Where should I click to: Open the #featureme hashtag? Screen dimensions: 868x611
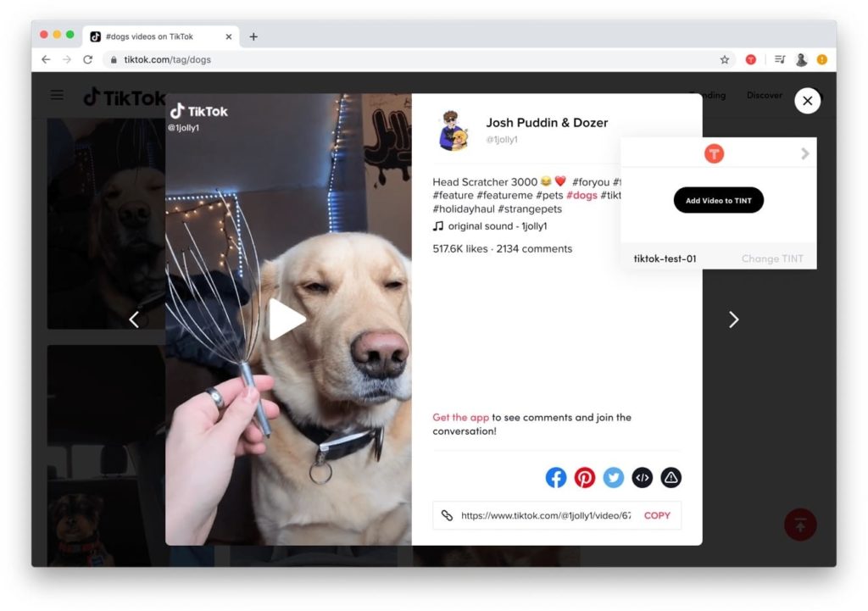(504, 196)
